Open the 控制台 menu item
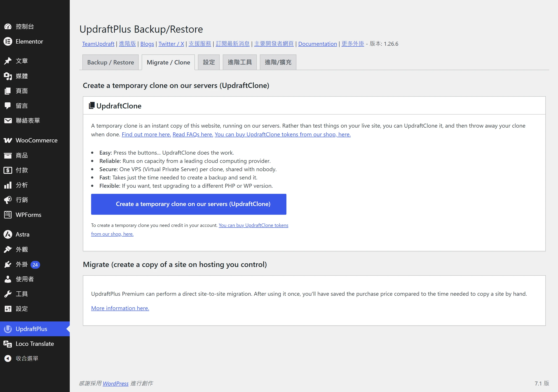The image size is (558, 392). tap(35, 27)
